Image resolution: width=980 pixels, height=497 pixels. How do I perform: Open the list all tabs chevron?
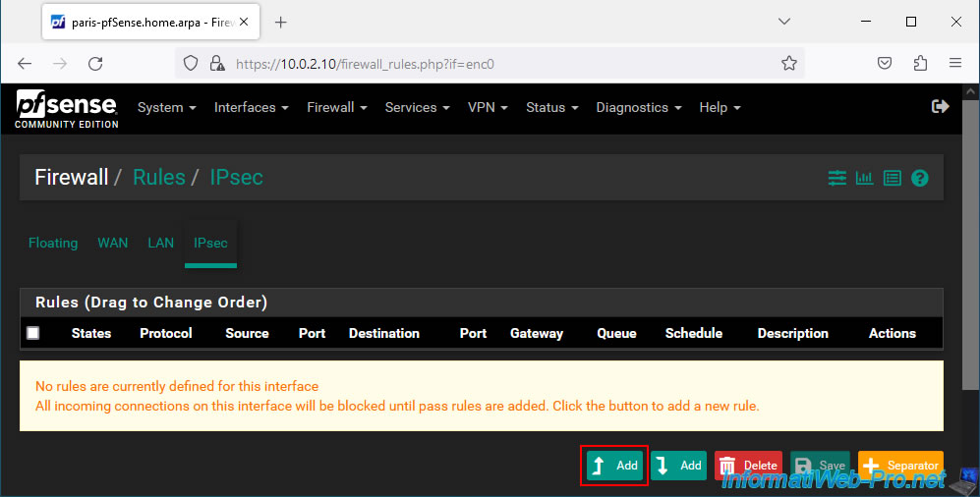pyautogui.click(x=783, y=22)
